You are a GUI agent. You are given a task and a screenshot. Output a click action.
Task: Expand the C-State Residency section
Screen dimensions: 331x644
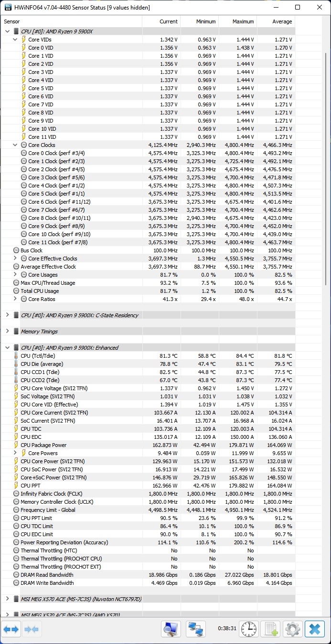click(7, 315)
